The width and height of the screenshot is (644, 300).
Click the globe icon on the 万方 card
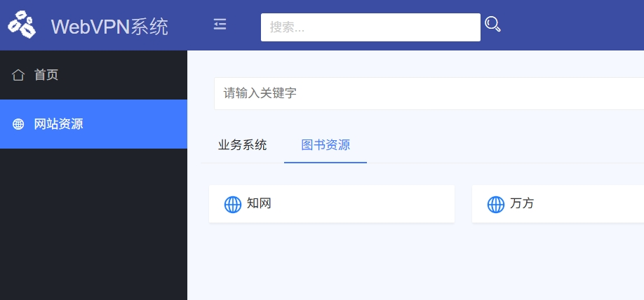[x=496, y=205]
